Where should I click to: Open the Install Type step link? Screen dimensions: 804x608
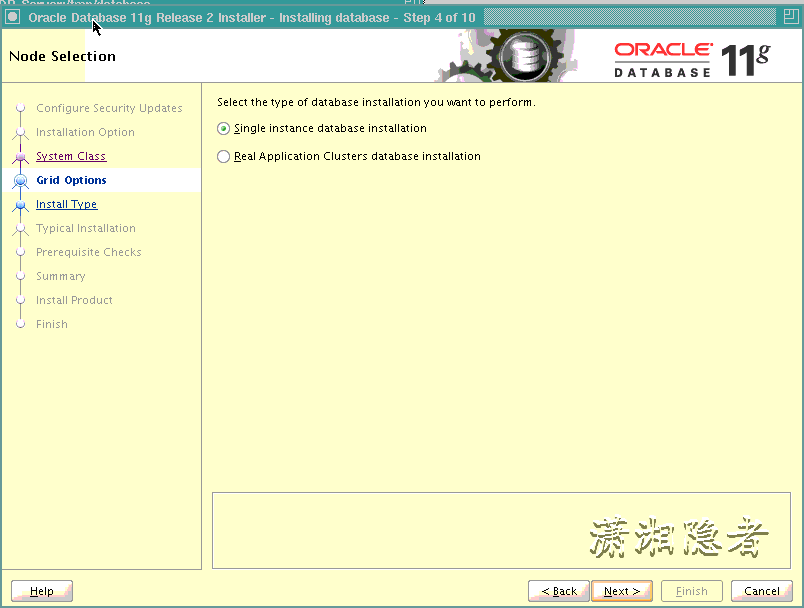pyautogui.click(x=66, y=204)
